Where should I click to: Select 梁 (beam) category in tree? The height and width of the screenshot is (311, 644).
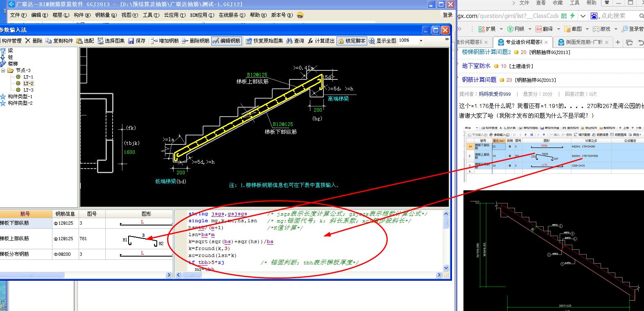click(x=10, y=51)
